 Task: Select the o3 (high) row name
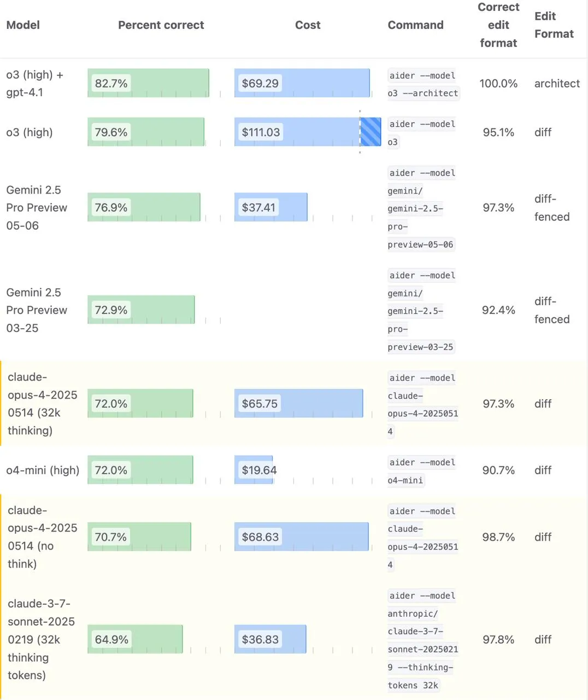[30, 132]
